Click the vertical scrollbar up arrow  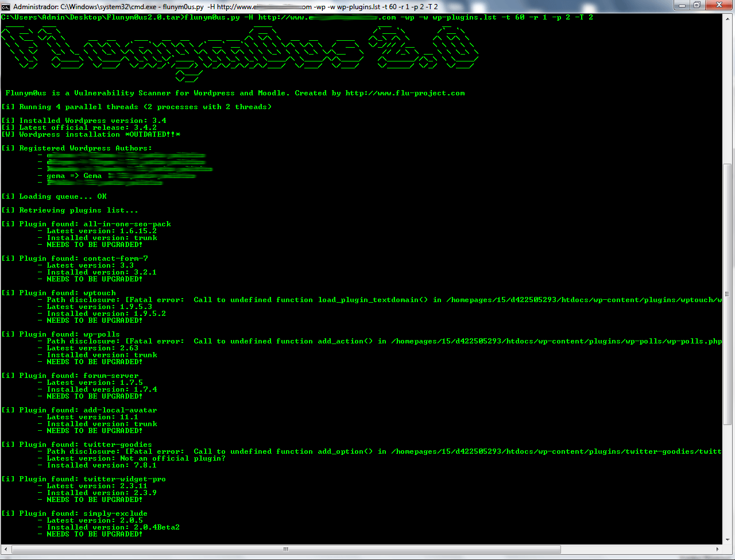coord(728,17)
